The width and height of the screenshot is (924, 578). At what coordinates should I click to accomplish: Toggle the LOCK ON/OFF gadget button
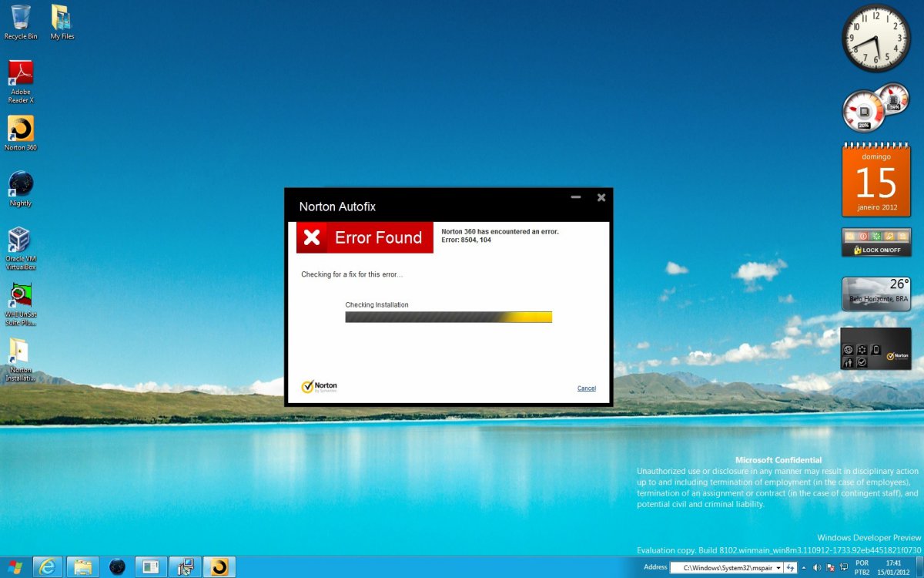click(x=876, y=250)
